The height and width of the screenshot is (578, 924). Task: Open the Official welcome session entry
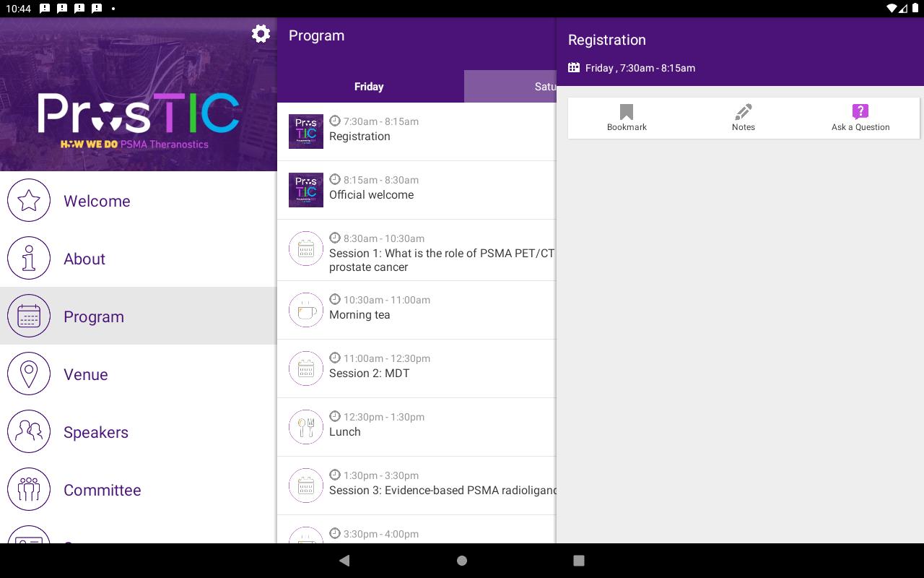[417, 190]
